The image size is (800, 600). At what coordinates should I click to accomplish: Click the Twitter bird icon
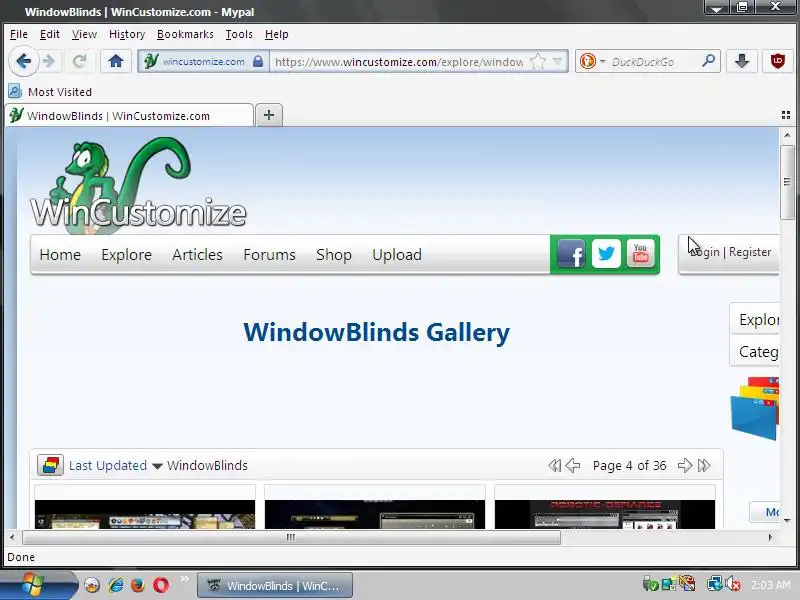click(606, 254)
